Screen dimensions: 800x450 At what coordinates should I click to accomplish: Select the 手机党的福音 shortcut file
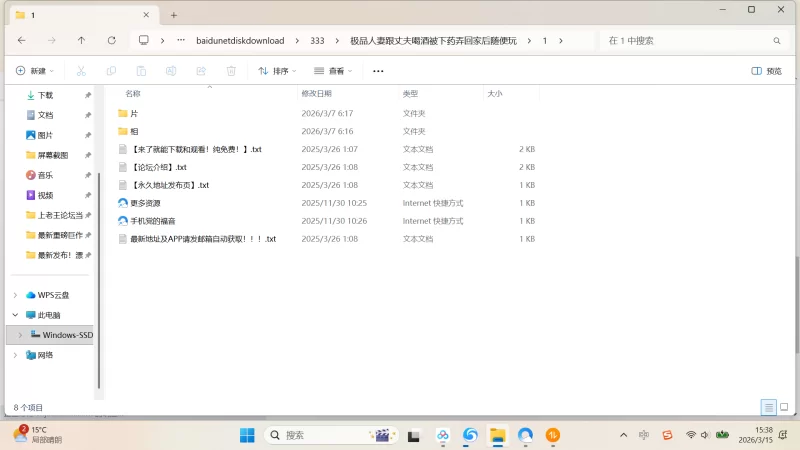[152, 221]
